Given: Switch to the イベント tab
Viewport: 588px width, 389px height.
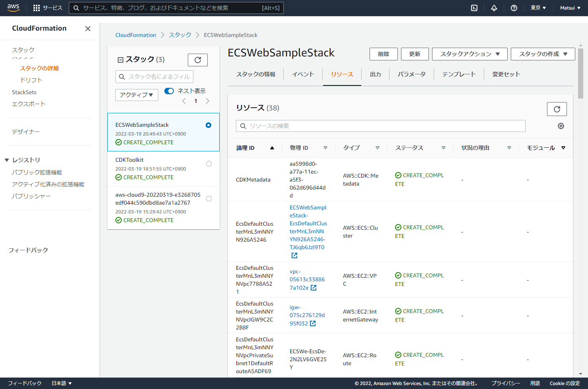Looking at the screenshot, I should coord(303,74).
